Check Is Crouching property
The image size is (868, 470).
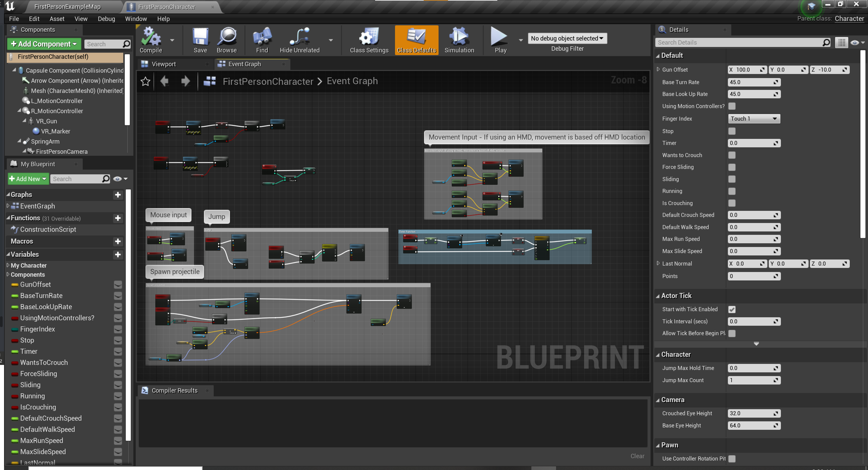pyautogui.click(x=732, y=203)
